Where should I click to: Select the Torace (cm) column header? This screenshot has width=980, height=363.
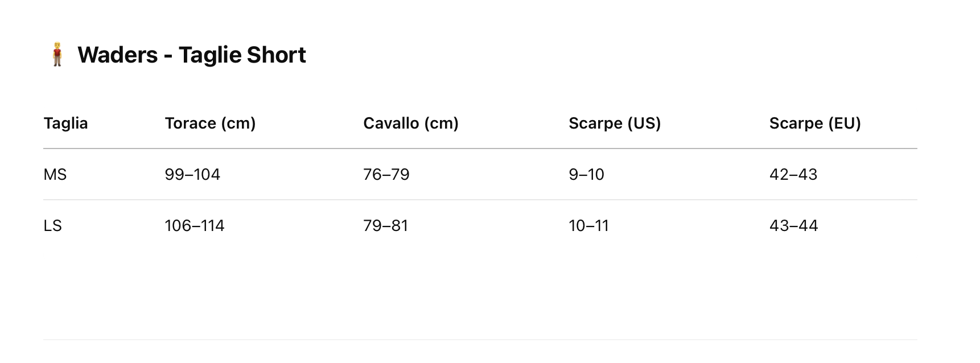pos(210,123)
